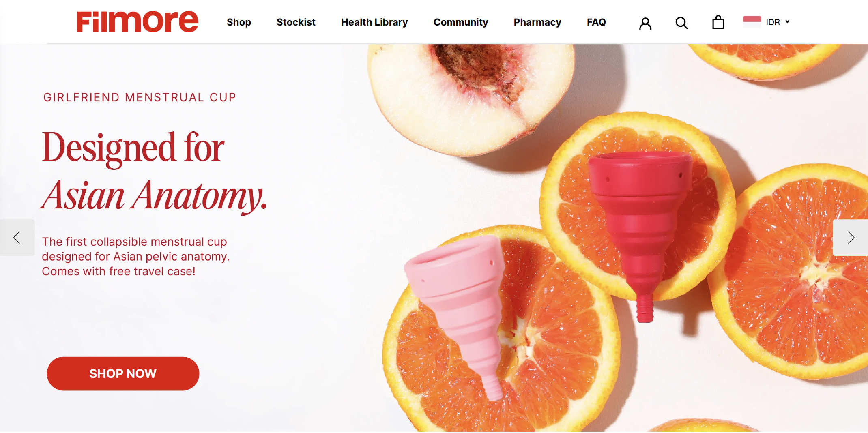Open the Stockist page
868x433 pixels.
296,22
